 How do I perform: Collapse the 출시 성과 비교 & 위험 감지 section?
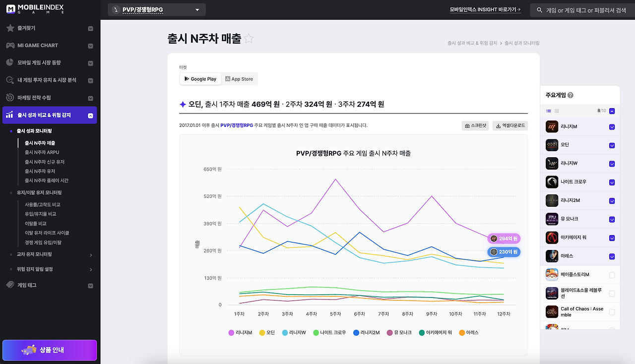click(x=90, y=116)
